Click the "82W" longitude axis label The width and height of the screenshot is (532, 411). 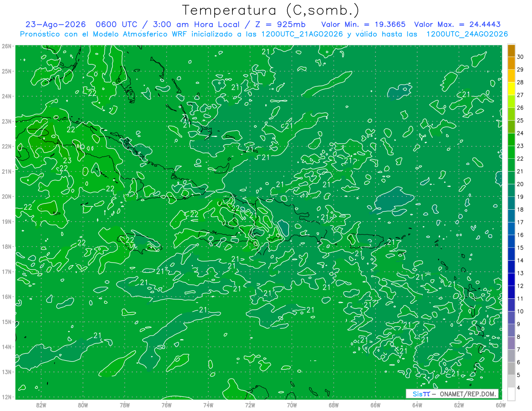pyautogui.click(x=41, y=405)
